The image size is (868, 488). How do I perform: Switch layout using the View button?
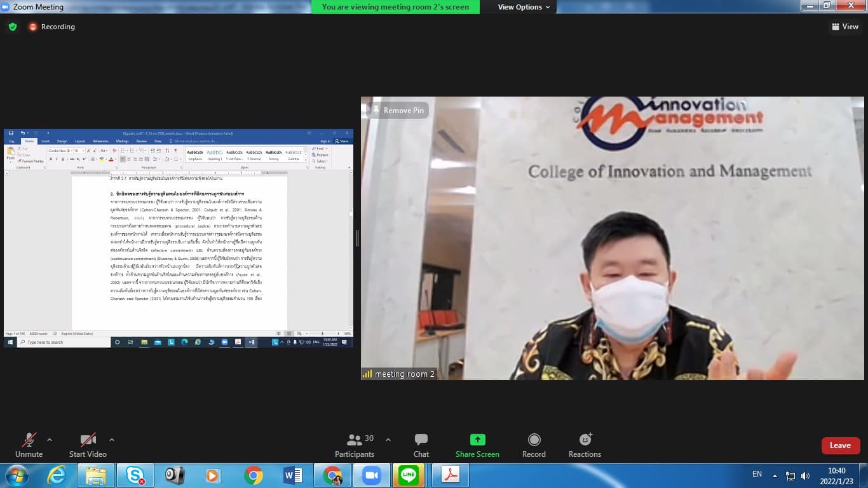click(844, 27)
